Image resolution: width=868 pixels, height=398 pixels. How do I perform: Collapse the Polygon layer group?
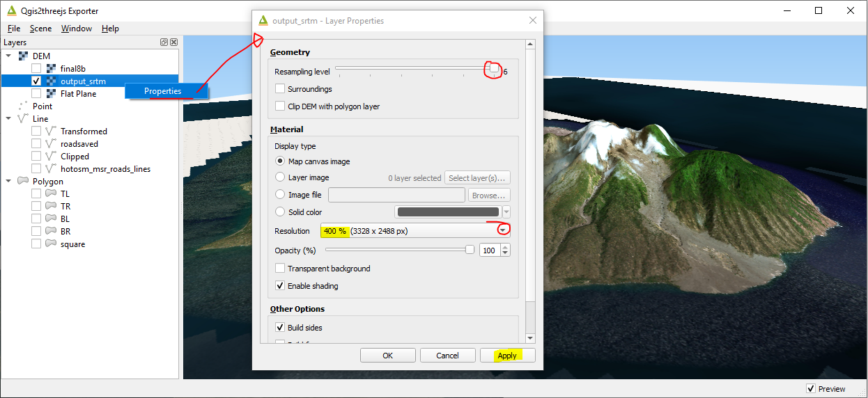[8, 182]
